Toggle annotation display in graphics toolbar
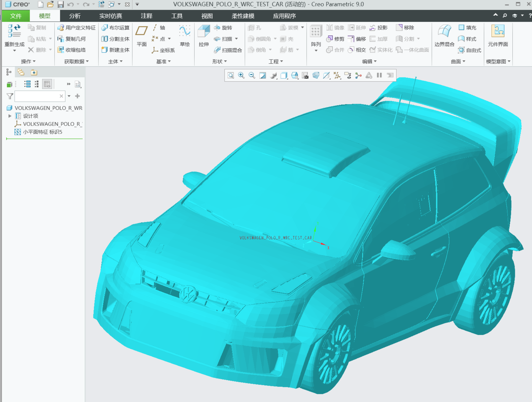532x402 pixels. pyautogui.click(x=348, y=75)
